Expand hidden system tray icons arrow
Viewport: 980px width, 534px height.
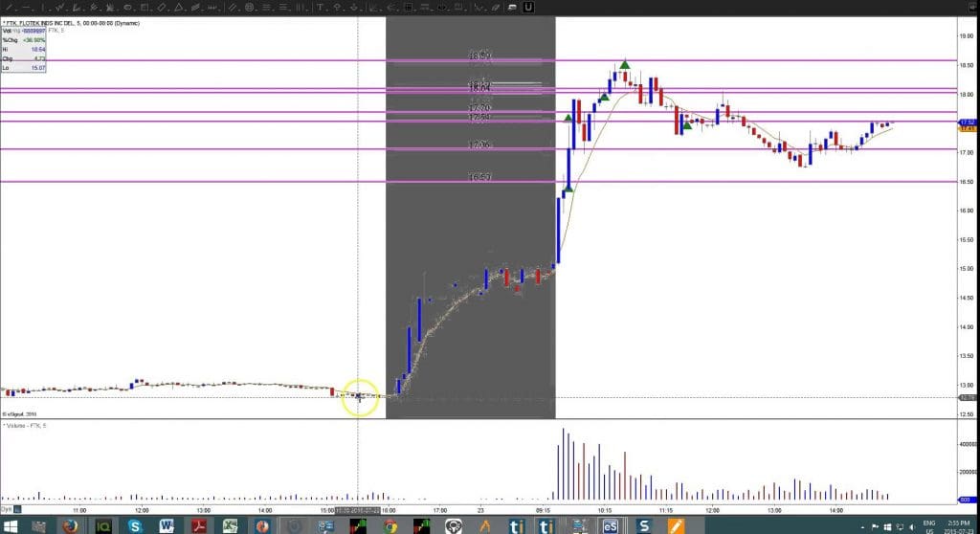pos(863,527)
